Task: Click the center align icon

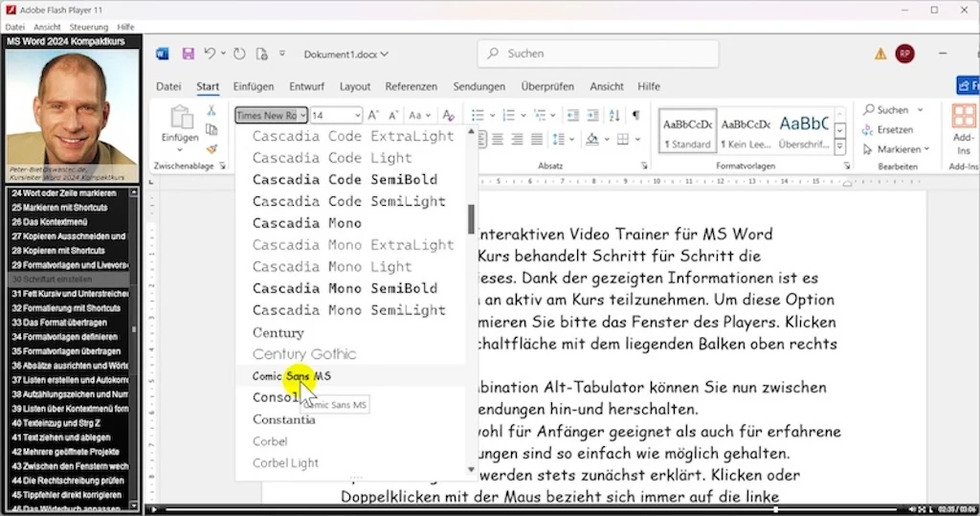Action: [x=498, y=139]
